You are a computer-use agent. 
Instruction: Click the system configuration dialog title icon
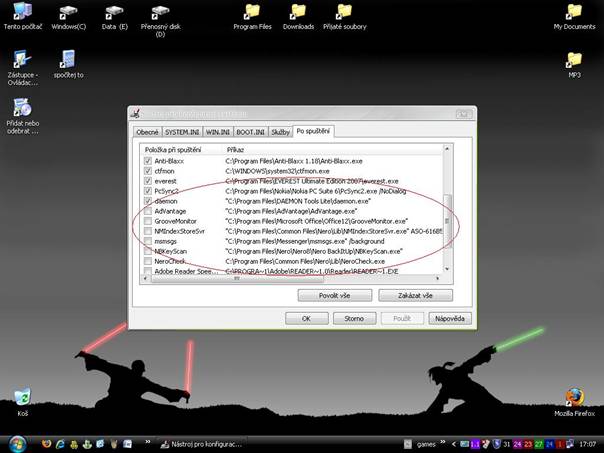tap(135, 114)
